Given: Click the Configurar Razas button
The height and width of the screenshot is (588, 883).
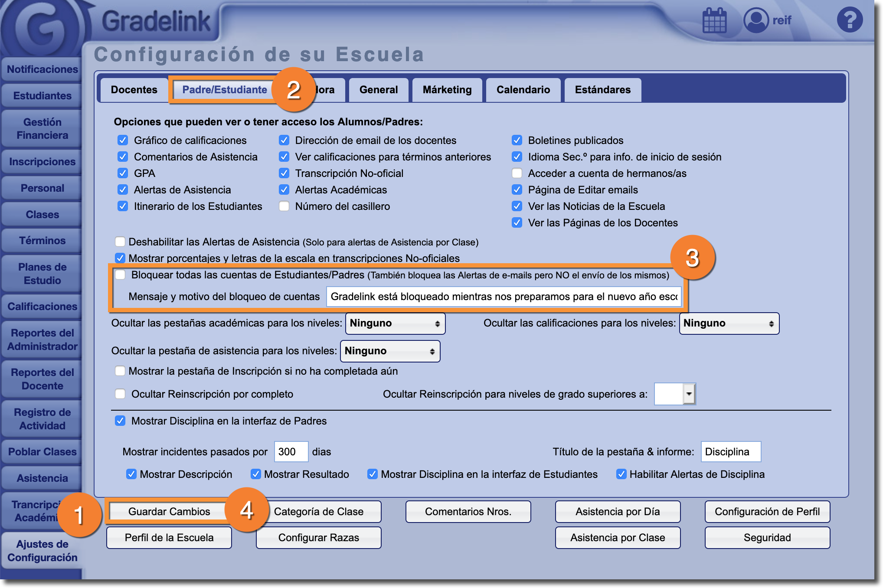Looking at the screenshot, I should 319,538.
